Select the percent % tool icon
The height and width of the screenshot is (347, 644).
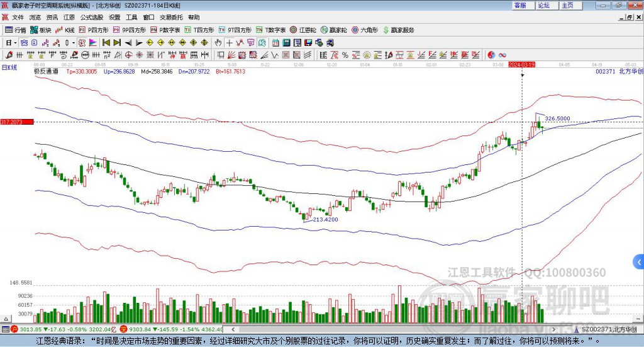345,55
